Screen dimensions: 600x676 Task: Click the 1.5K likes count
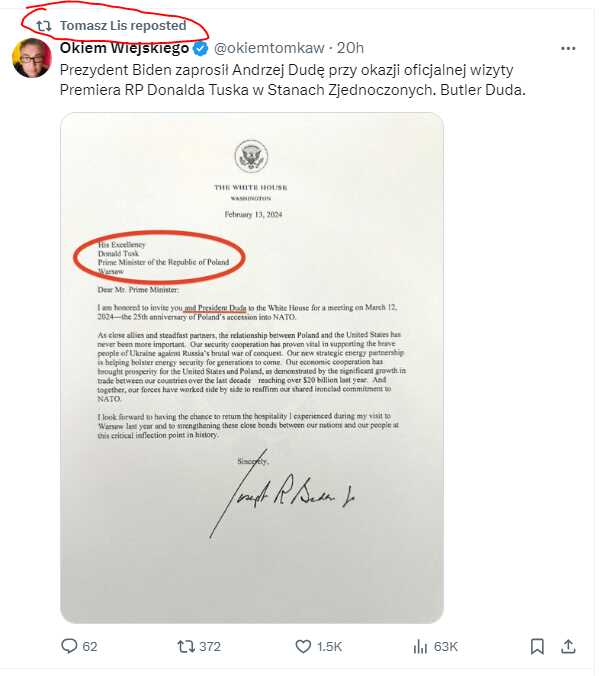pos(329,647)
